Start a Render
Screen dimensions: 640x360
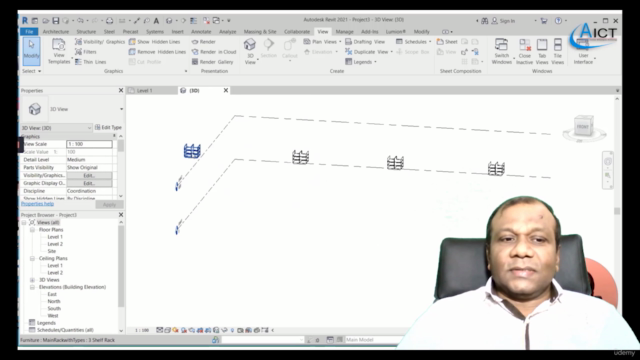[x=204, y=42]
